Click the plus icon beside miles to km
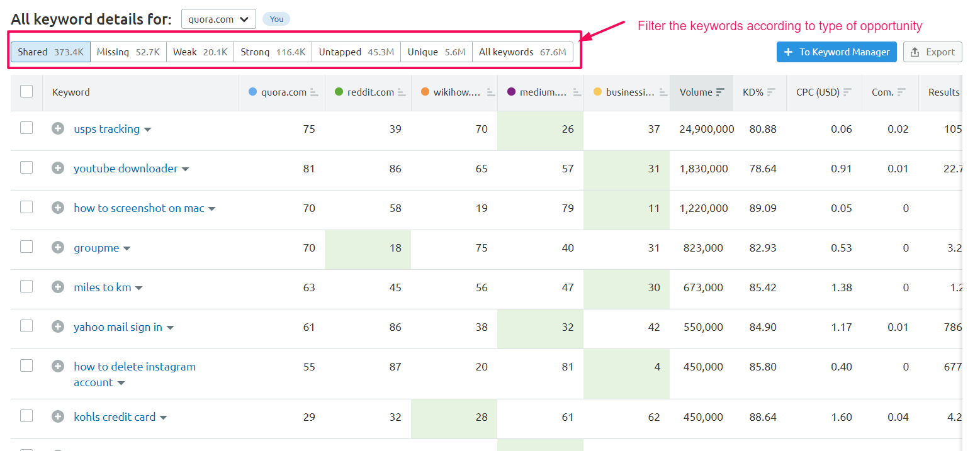The width and height of the screenshot is (980, 451). 58,287
